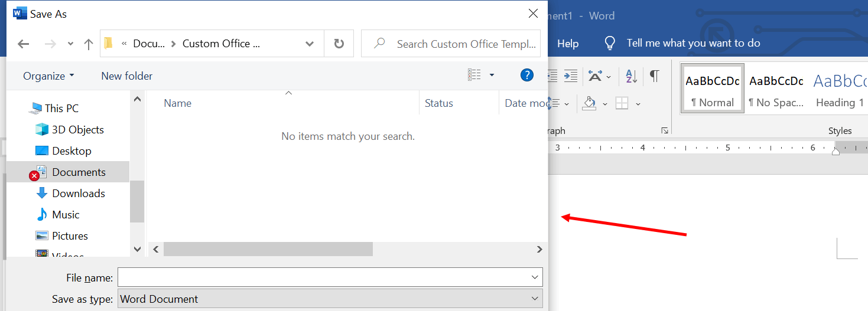Click navigation pane scroll down arrow
Screen dimensions: 868x311
[x=137, y=249]
